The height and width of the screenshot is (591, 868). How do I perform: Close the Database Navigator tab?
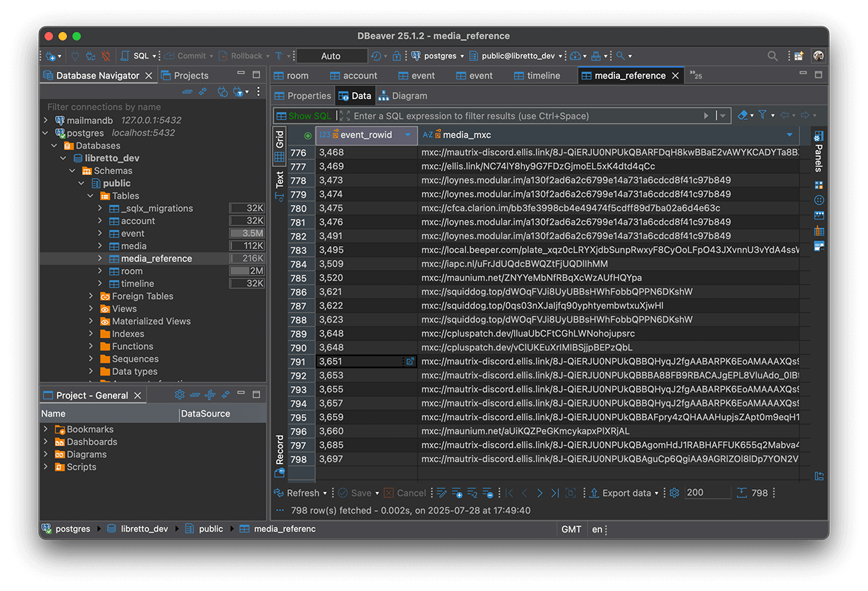(148, 75)
